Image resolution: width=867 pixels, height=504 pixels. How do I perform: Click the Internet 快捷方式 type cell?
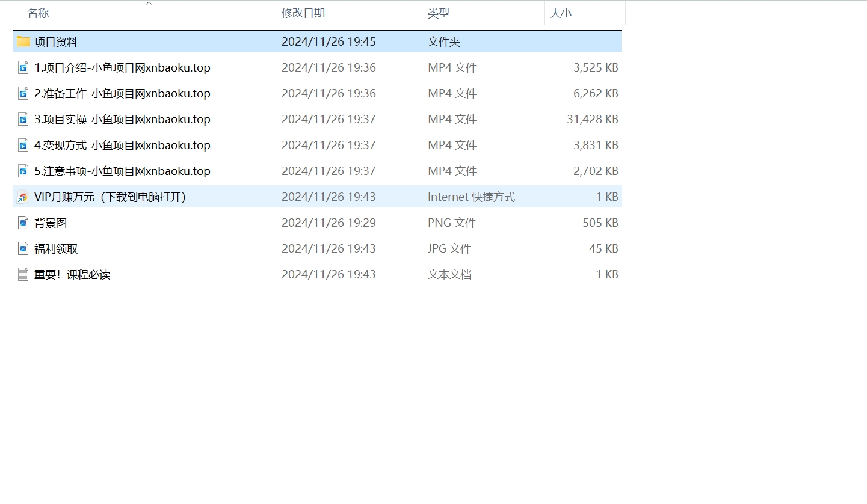[471, 197]
